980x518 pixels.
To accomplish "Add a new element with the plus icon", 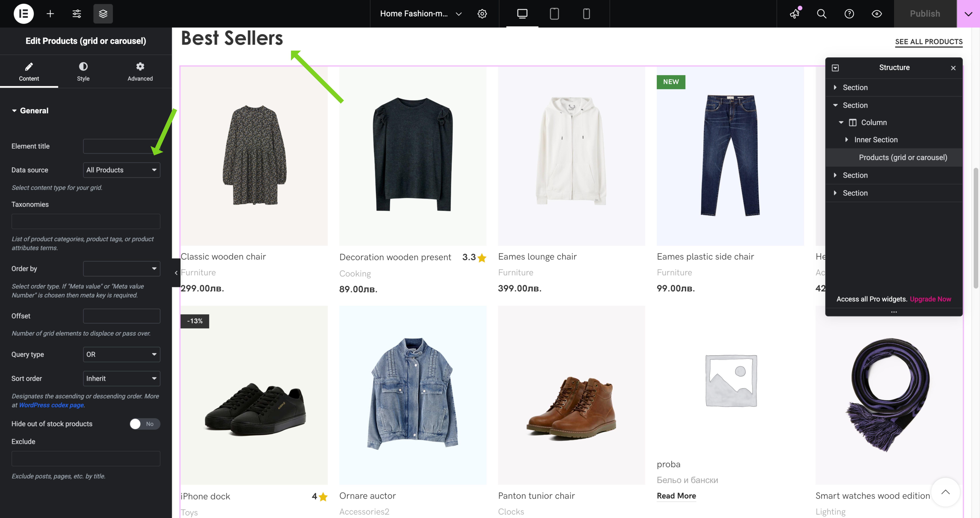I will point(50,14).
